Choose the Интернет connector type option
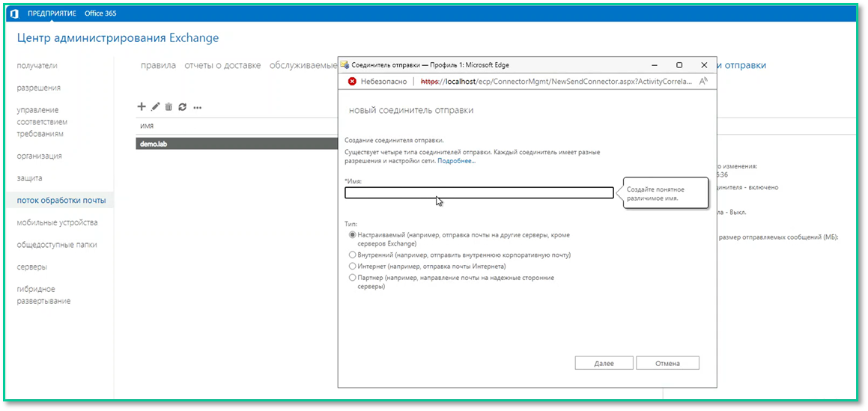This screenshot has height=411, width=868. pyautogui.click(x=352, y=266)
